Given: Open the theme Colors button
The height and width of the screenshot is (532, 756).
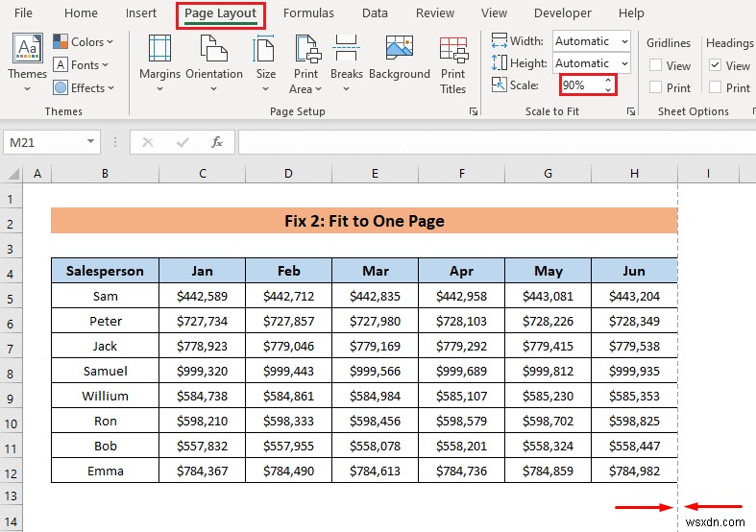Looking at the screenshot, I should (x=83, y=42).
